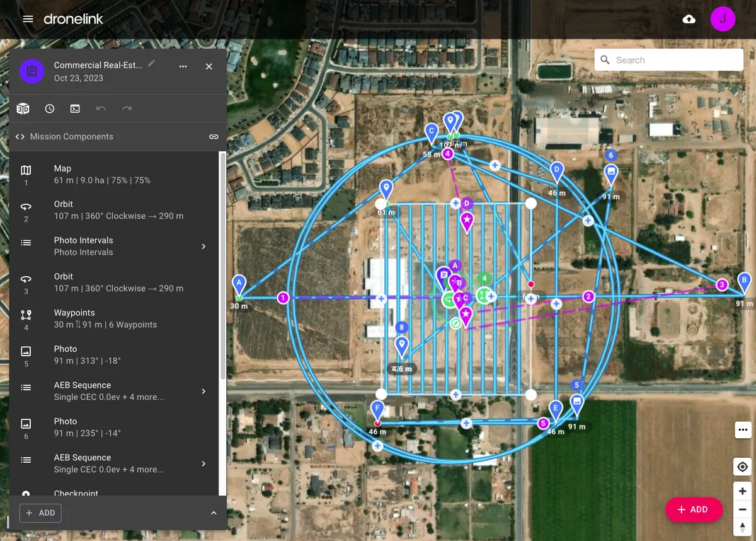The image size is (756, 541).
Task: Click the Mission Components code icon
Action: 20,137
